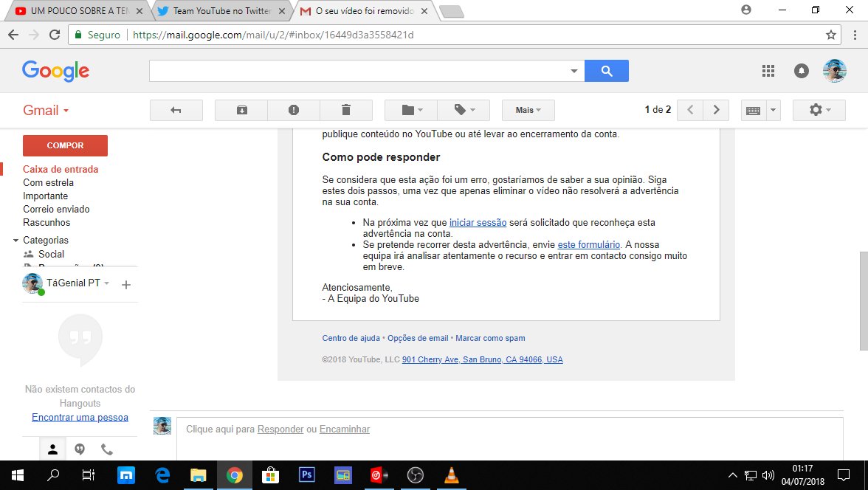Click the COMPOR button
Viewport: 868px width, 490px height.
(x=65, y=145)
